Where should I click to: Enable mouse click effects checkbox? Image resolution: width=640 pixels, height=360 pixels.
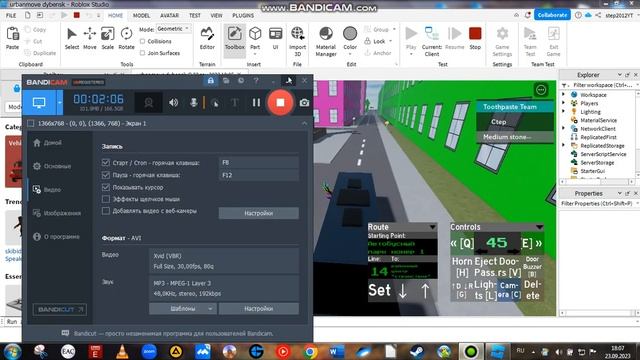click(106, 199)
